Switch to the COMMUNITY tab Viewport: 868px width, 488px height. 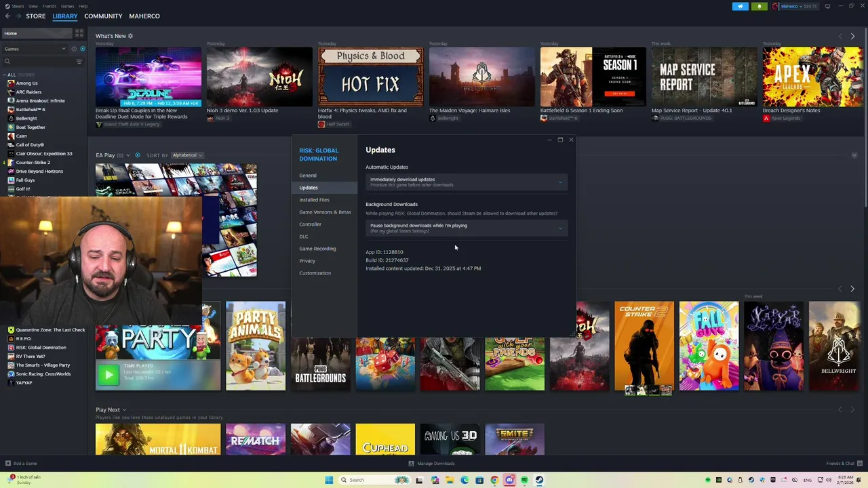point(103,16)
